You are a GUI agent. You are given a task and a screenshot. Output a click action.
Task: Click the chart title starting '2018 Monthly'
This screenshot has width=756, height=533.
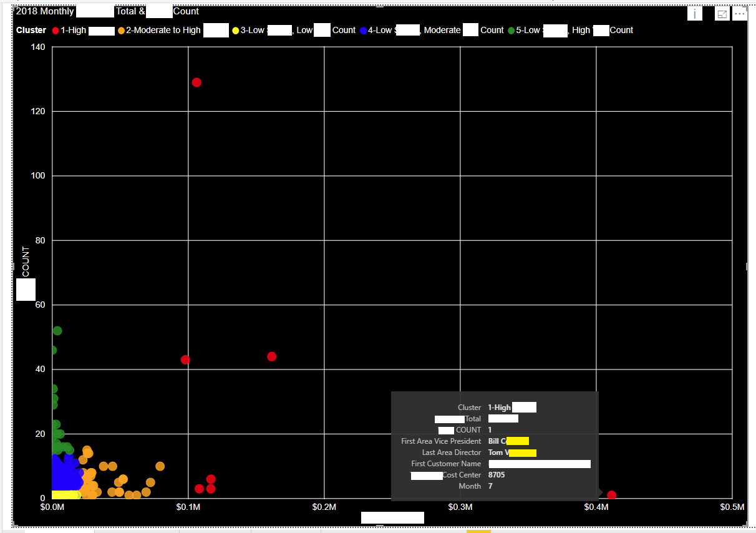[x=107, y=11]
